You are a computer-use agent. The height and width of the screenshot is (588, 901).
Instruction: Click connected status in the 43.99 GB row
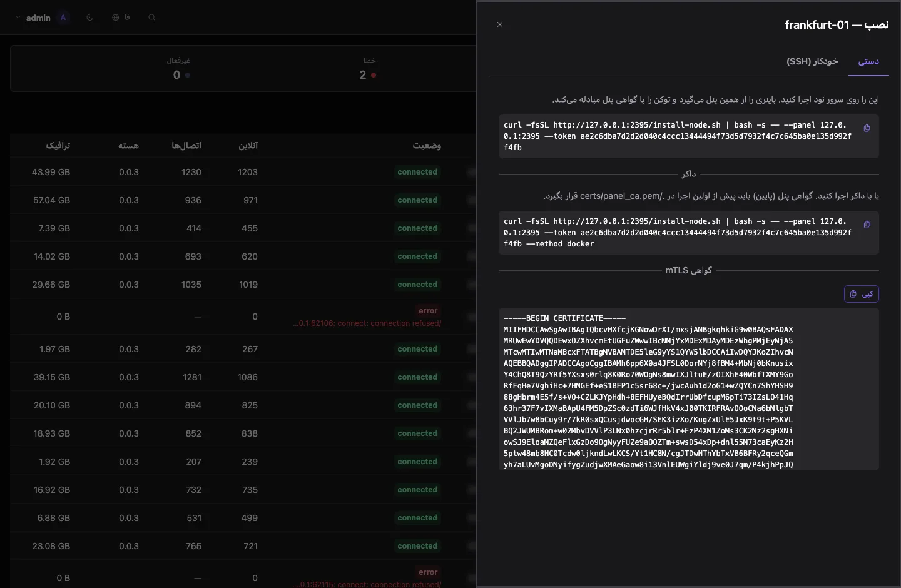[x=417, y=172]
